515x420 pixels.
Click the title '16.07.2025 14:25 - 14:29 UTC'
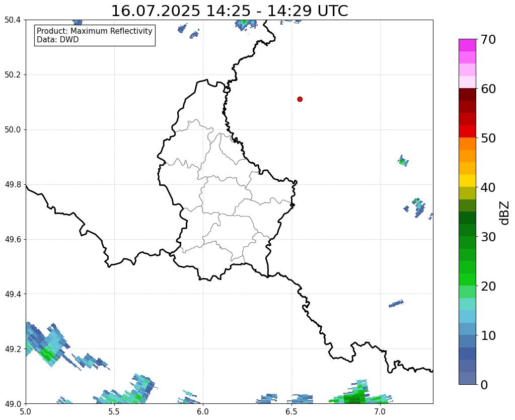click(230, 11)
